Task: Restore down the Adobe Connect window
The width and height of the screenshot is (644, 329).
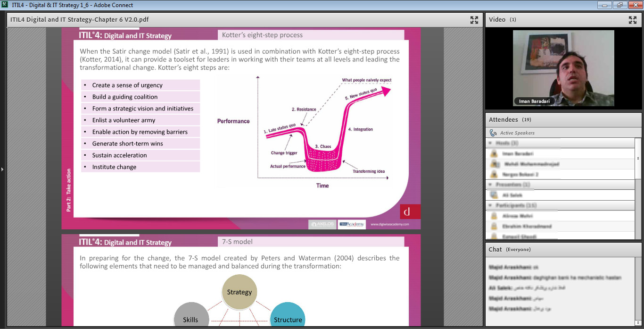Action: 619,5
